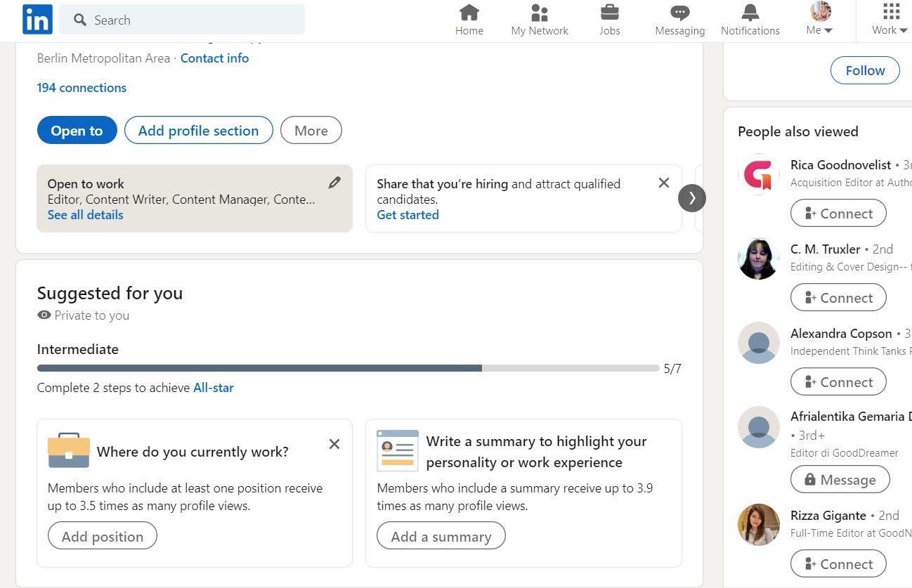The width and height of the screenshot is (912, 588).
Task: Open the Home feed icon
Action: [469, 13]
